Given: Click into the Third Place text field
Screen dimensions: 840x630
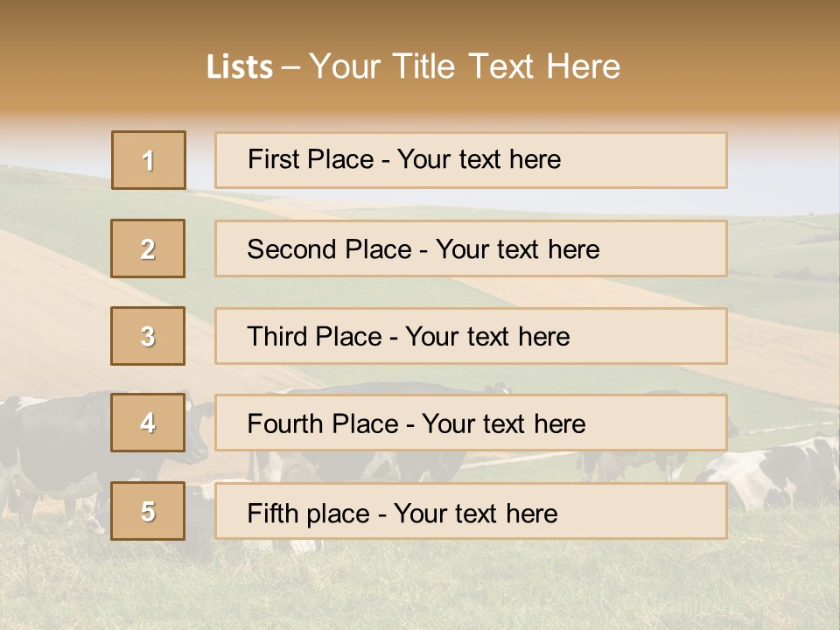Looking at the screenshot, I should pos(471,336).
